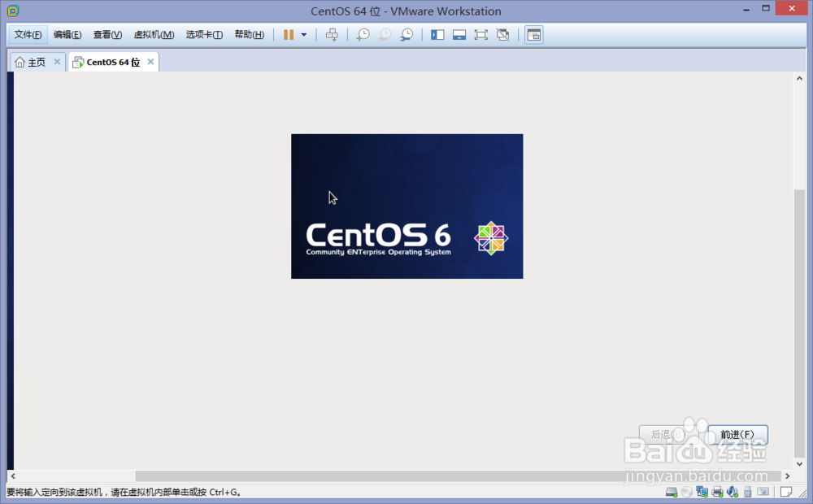Maximize the VMware Workstation window
Screen dimensions: 813x504
(766, 9)
